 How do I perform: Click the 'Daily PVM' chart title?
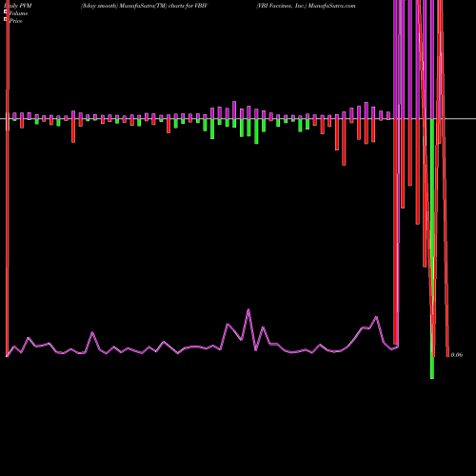[18, 6]
